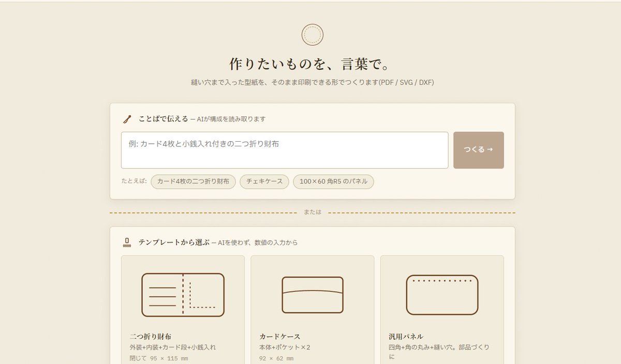Click the text 本体+ポケット×2
This screenshot has width=621, height=364.
tap(285, 347)
